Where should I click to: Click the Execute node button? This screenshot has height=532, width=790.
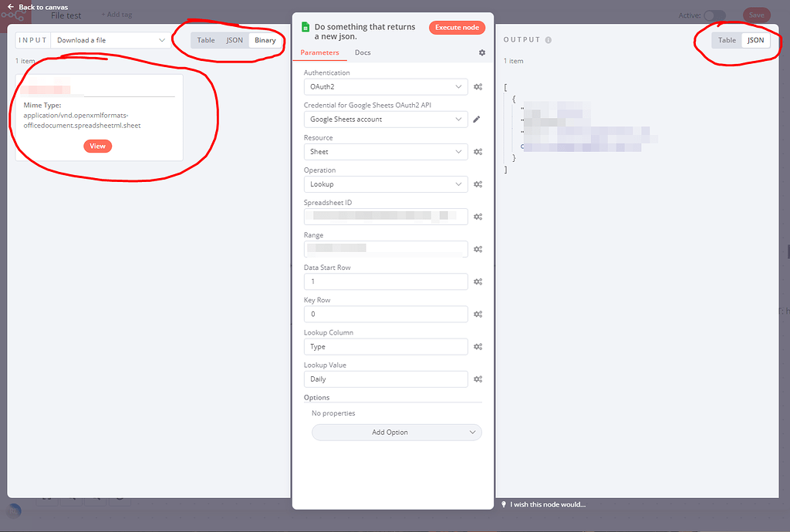point(457,26)
